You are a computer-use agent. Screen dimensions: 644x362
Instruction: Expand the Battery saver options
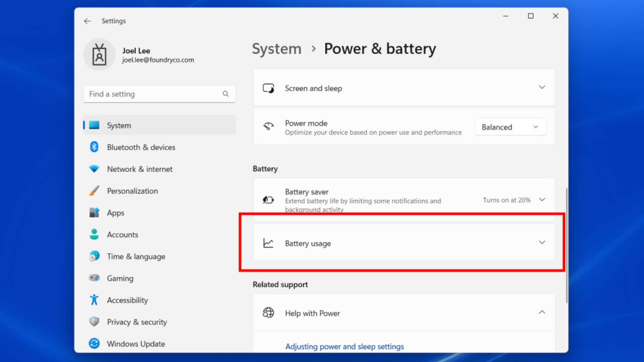pos(542,200)
